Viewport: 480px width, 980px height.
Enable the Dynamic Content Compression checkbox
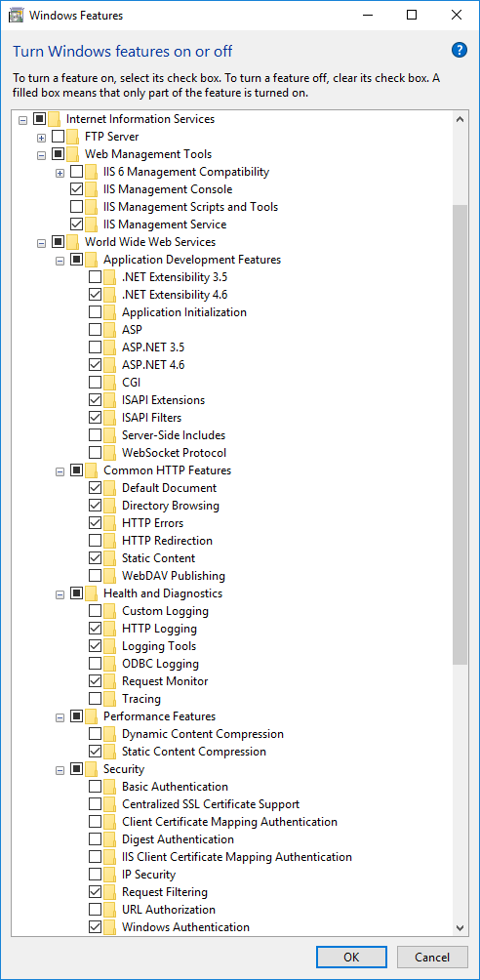[95, 734]
